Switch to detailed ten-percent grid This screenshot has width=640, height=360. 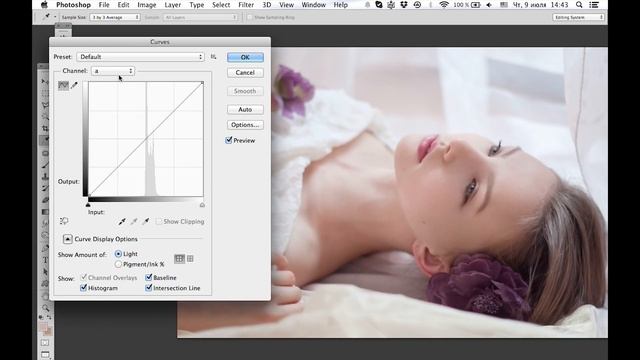click(190, 258)
